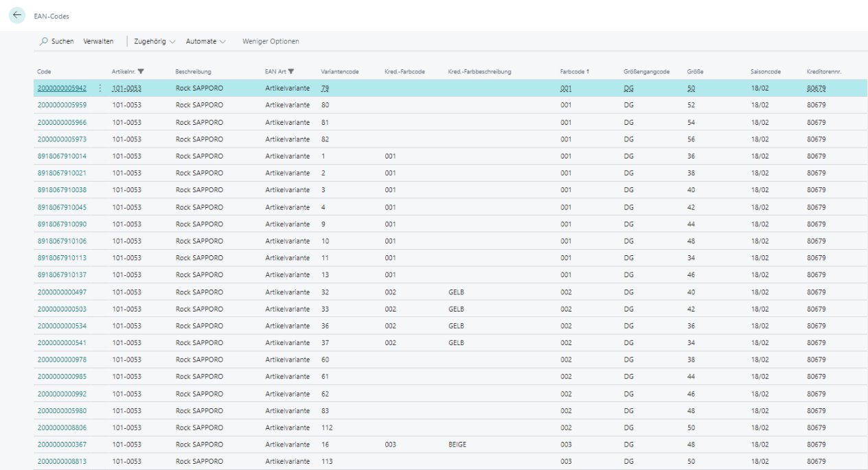Expand the Zugehörig dropdown menu
This screenshot has height=470, width=868.
click(155, 42)
